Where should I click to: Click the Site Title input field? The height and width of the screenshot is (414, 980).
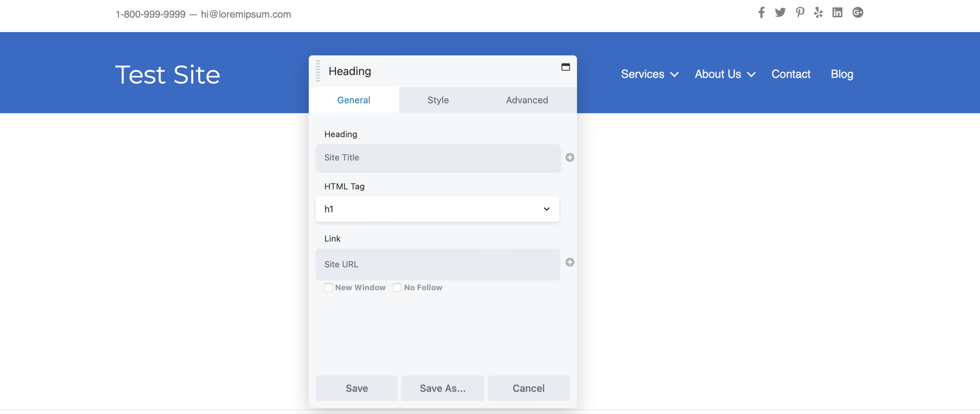tap(438, 157)
